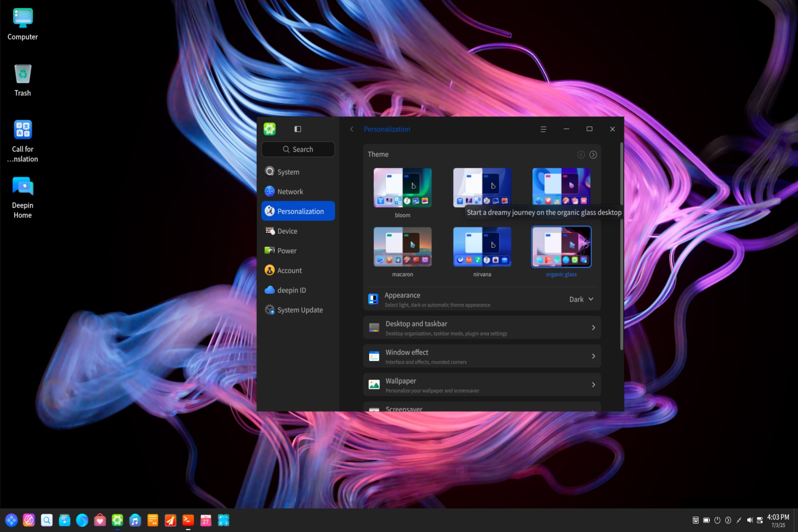Launch the terminal from the taskbar
Viewport: 798px width, 532px height.
click(x=188, y=520)
